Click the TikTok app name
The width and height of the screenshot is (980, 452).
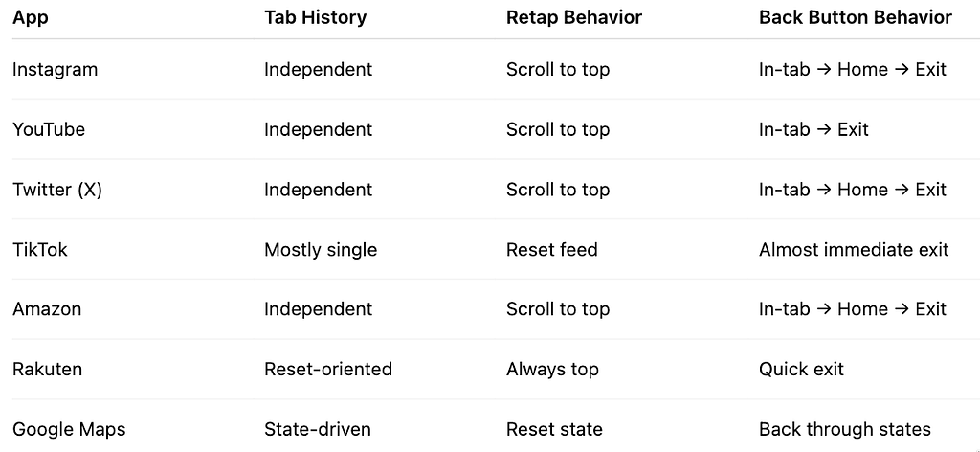40,249
